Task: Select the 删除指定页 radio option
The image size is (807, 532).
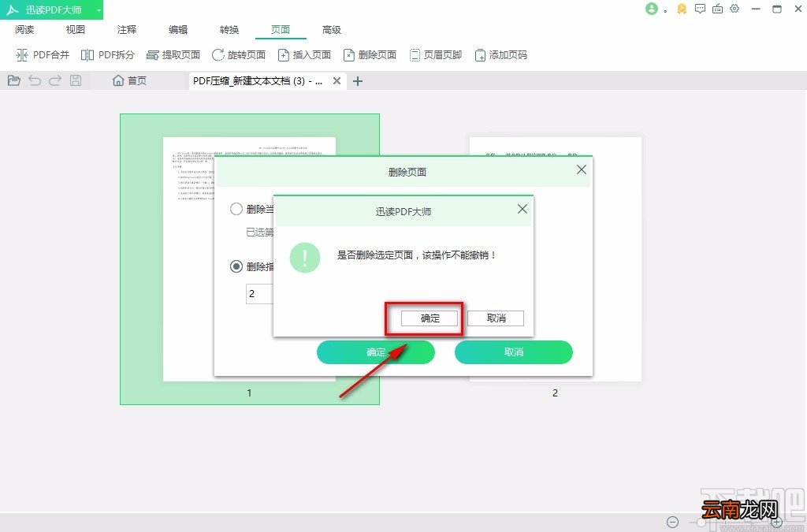Action: (236, 266)
